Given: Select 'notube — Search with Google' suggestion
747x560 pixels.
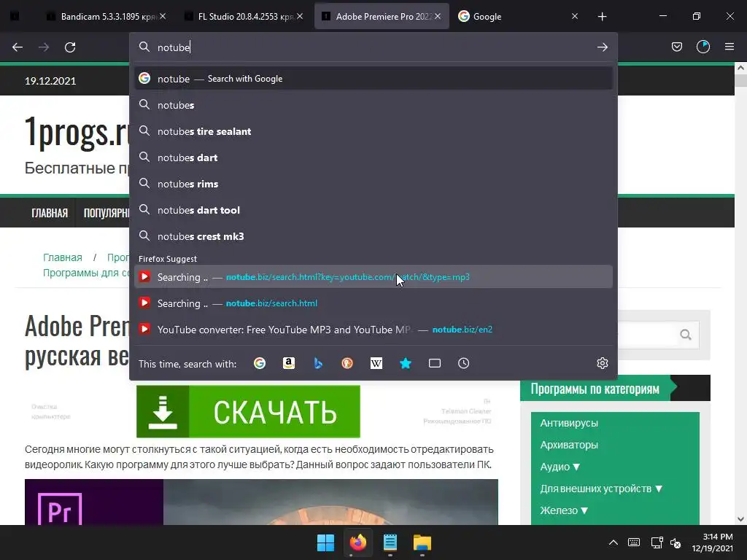Looking at the screenshot, I should point(373,79).
